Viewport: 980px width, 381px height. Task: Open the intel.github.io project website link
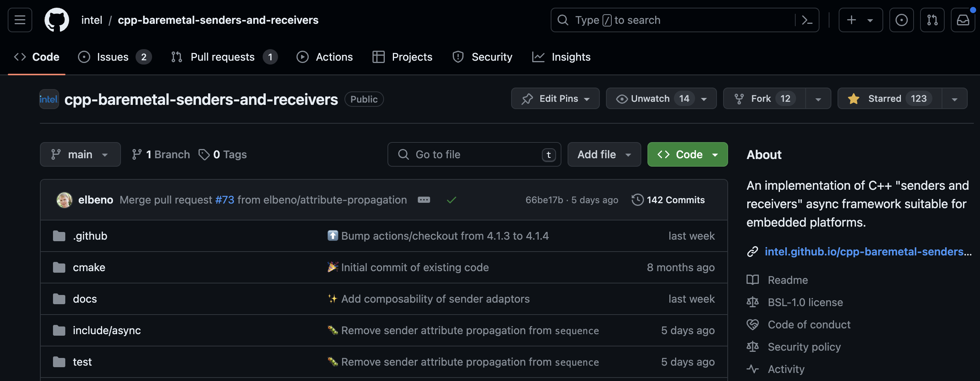868,252
